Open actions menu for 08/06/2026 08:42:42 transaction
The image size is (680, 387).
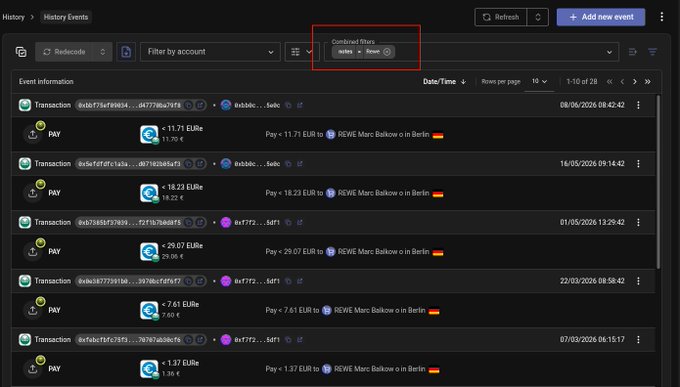click(x=638, y=105)
